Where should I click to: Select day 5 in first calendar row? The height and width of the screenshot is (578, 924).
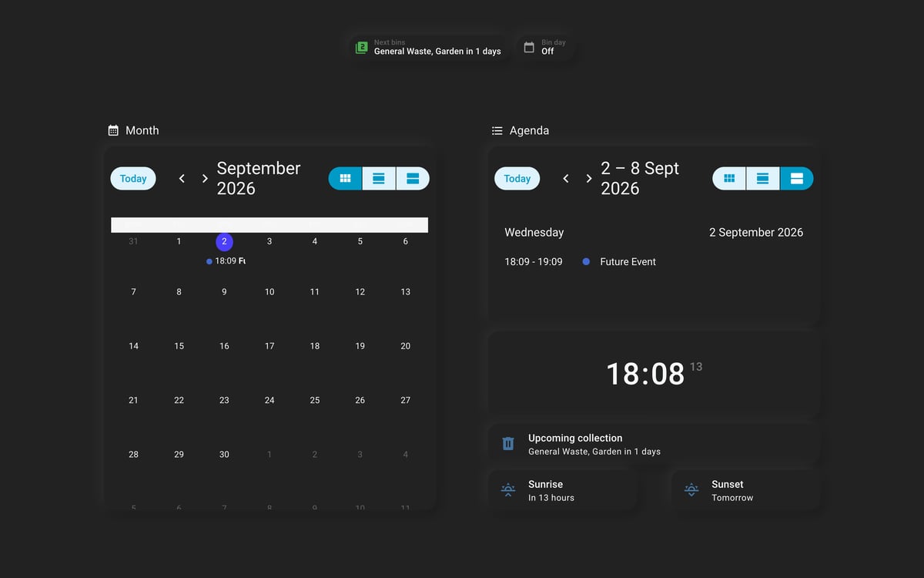click(360, 241)
